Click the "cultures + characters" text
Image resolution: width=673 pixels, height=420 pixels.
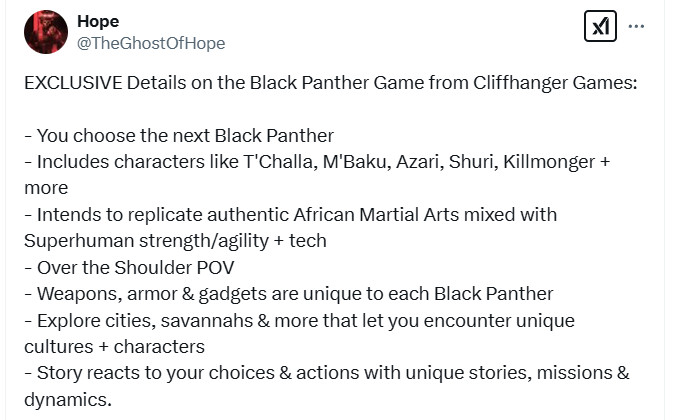[x=114, y=345]
